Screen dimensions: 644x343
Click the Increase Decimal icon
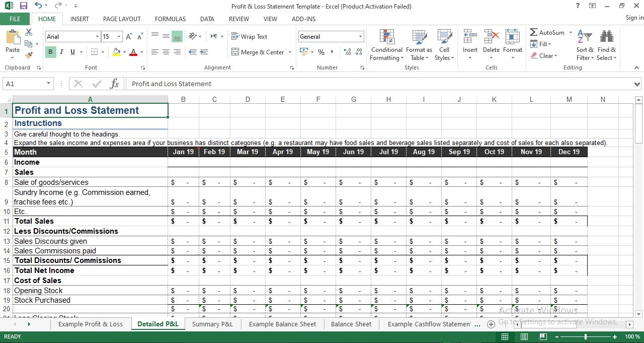(x=347, y=52)
